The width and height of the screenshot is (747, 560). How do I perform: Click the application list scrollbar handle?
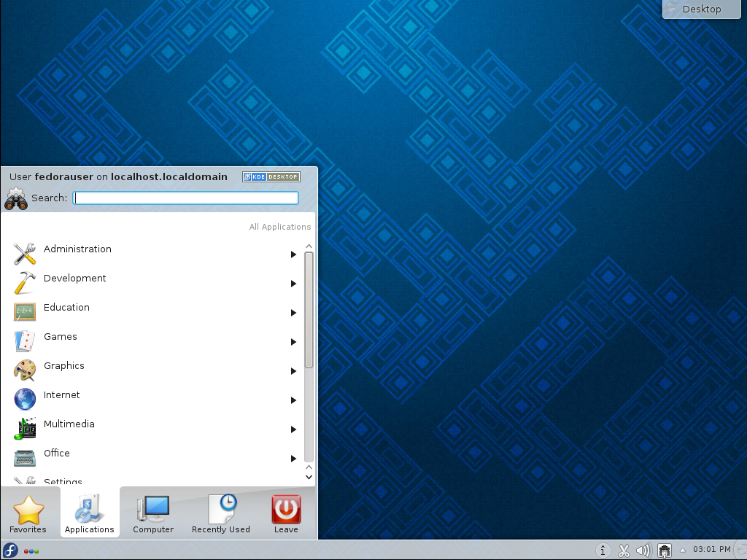coord(309,309)
